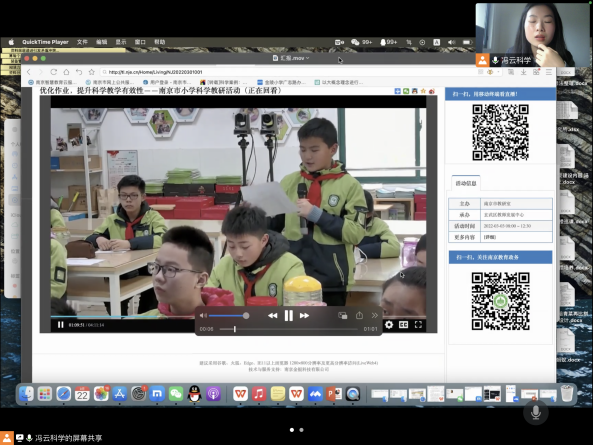Open bookmark 用户登录 - 南京市
Image resolution: width=593 pixels, height=445 pixels.
(x=167, y=82)
